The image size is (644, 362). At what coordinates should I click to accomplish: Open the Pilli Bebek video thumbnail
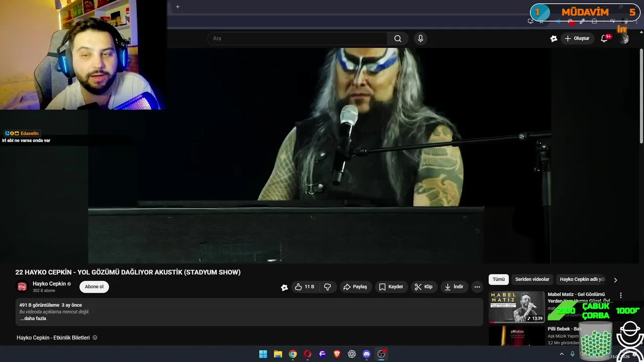(x=517, y=336)
